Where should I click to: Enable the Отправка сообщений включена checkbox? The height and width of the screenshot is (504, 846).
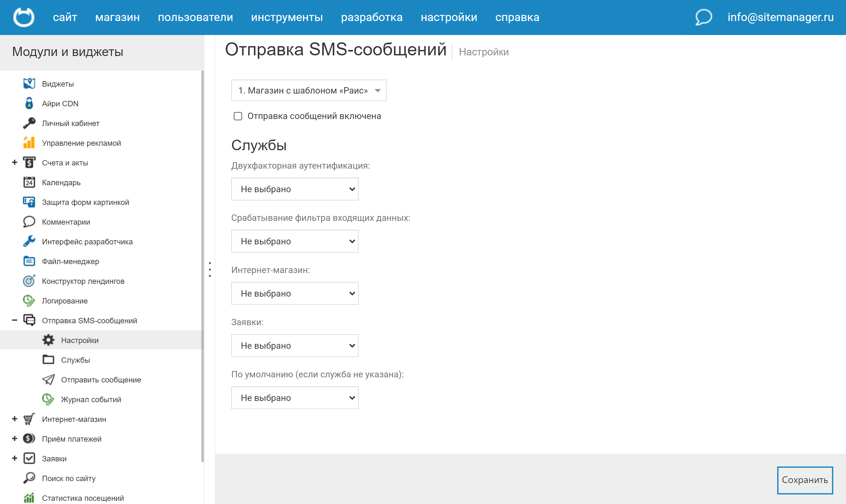tap(238, 116)
